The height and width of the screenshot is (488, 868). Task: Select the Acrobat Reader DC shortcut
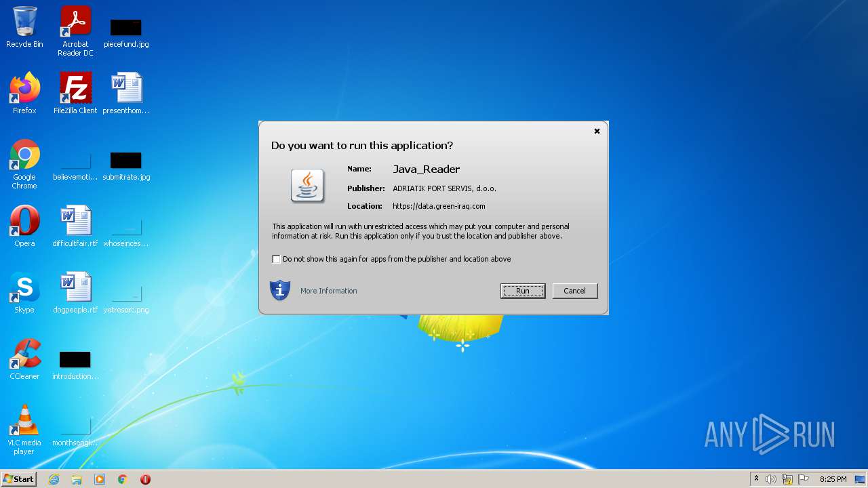[x=75, y=31]
